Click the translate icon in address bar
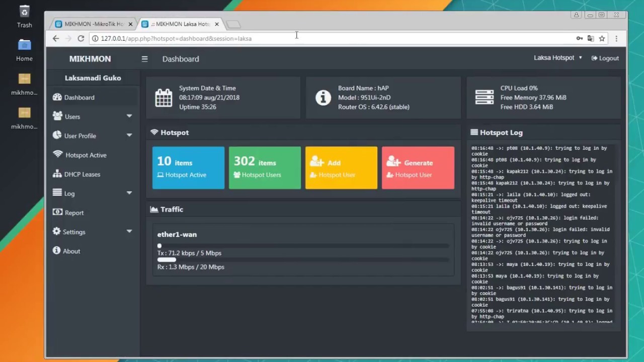Viewport: 644px width, 362px height. [x=591, y=38]
